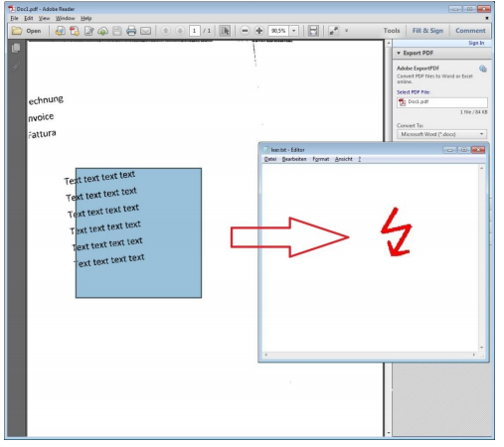Open the Window menu

pyautogui.click(x=65, y=18)
